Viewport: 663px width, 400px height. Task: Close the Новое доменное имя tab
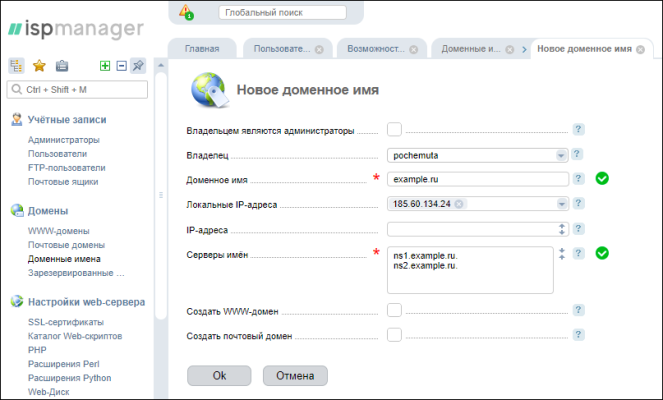tap(641, 49)
